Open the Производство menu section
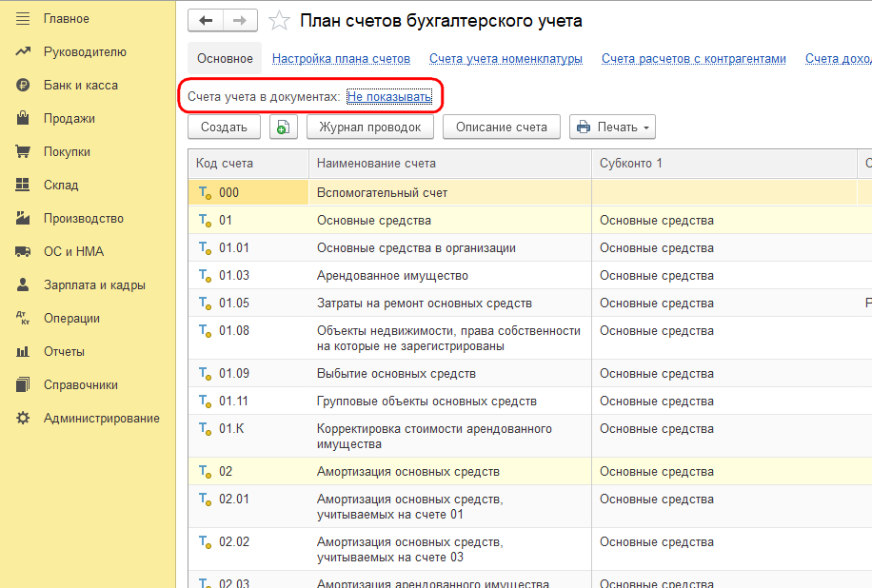The height and width of the screenshot is (588, 872). click(x=84, y=219)
